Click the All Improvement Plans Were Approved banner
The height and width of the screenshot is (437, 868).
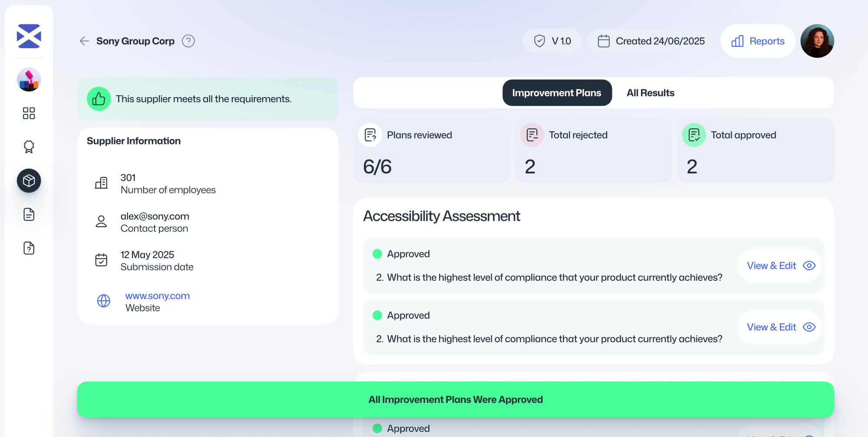click(x=455, y=400)
